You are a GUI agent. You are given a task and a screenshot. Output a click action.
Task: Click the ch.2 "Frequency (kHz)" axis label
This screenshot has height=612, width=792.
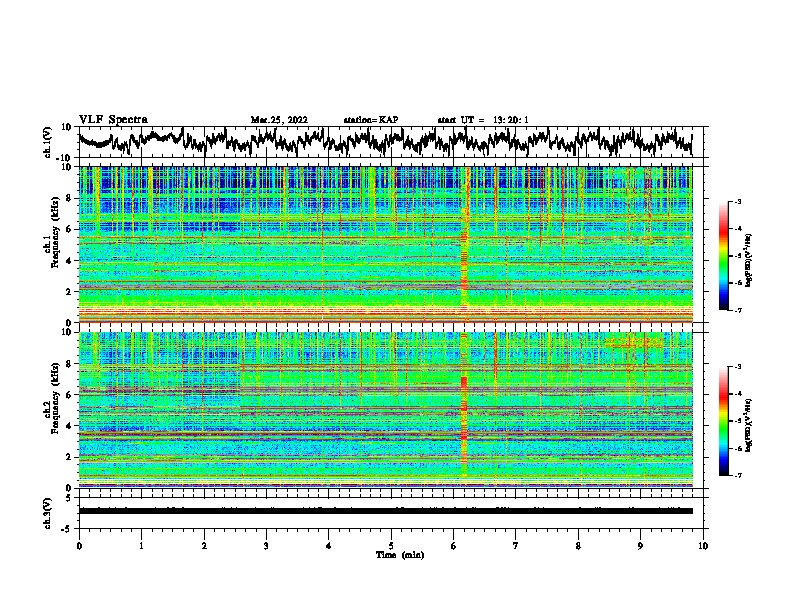point(55,397)
